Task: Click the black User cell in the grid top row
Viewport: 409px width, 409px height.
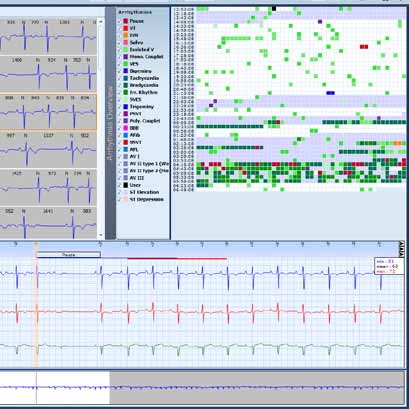Action: point(274,9)
